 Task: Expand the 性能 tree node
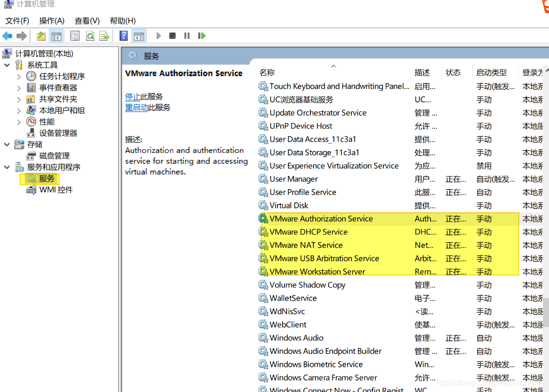coord(19,122)
